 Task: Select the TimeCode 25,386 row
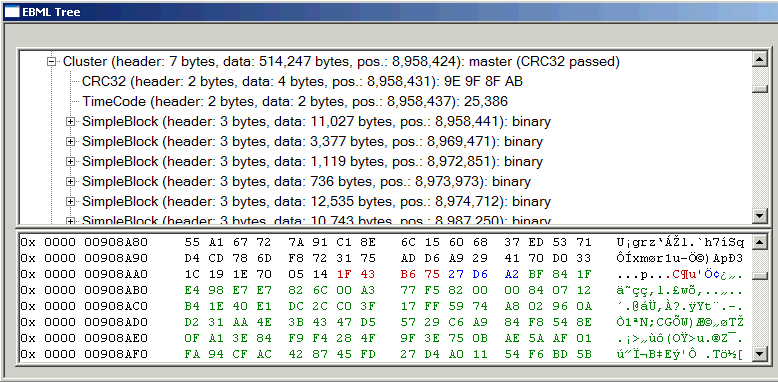click(x=295, y=102)
